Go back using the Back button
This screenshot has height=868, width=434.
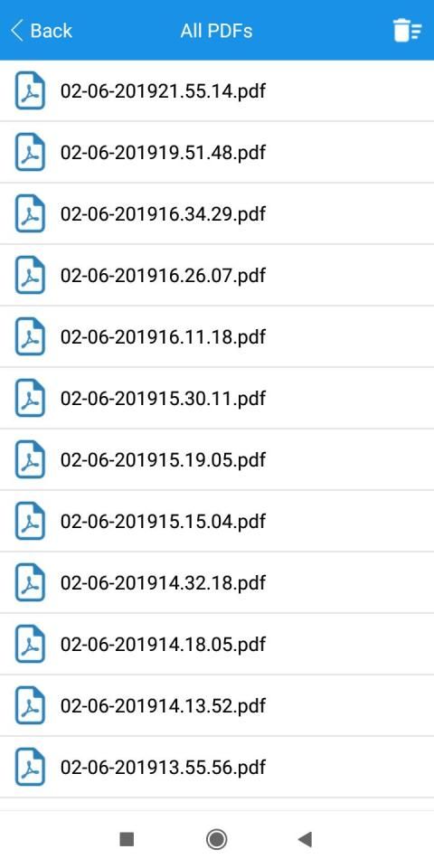coord(42,31)
